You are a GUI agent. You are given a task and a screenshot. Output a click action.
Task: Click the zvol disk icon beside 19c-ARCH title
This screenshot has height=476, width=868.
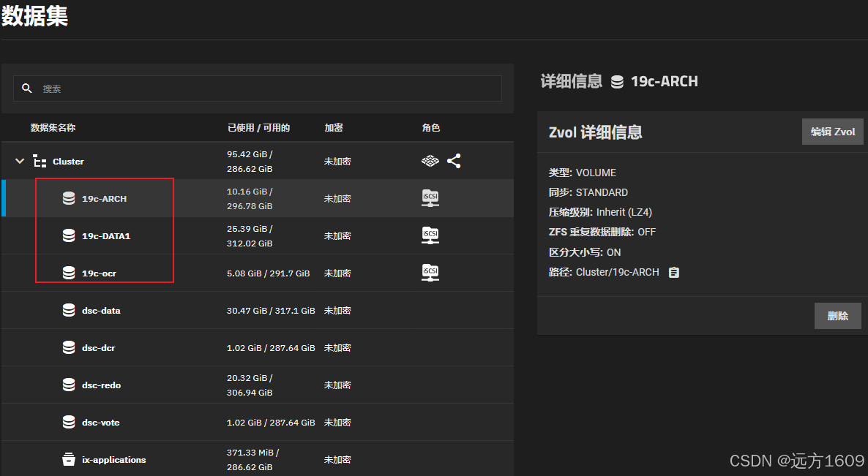pyautogui.click(x=616, y=81)
